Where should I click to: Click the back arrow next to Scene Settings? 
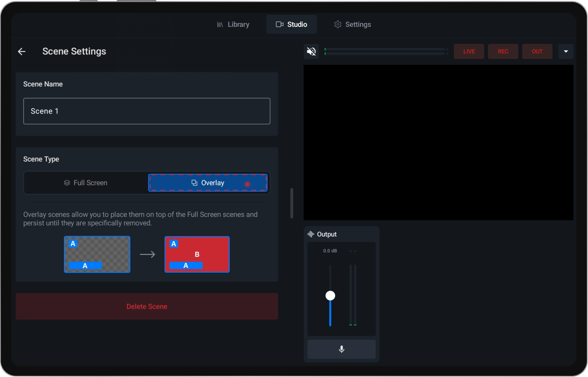point(21,51)
